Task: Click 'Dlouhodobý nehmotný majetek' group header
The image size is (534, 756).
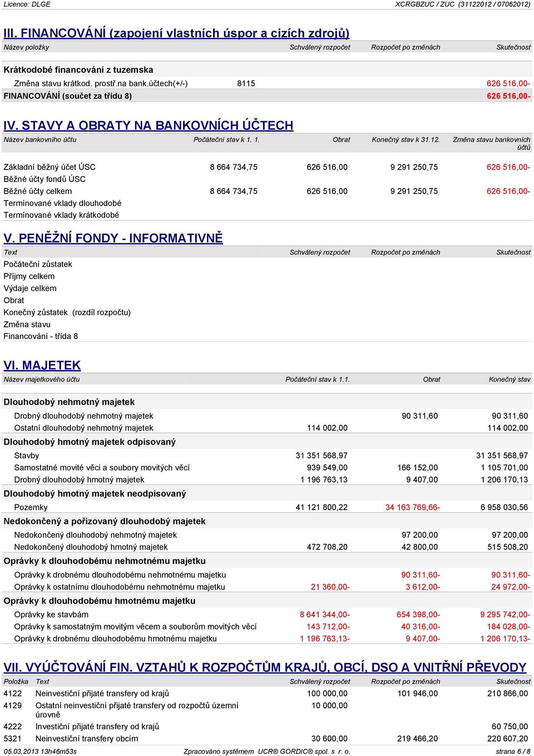Action: (x=69, y=402)
